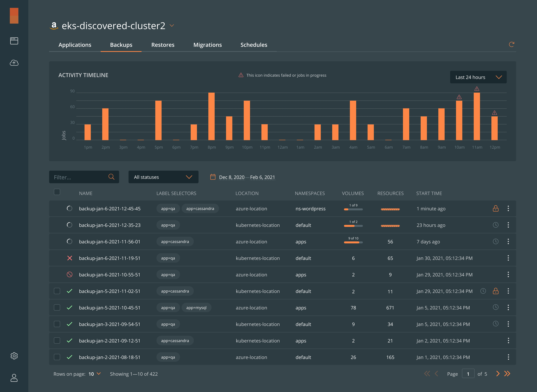Select checkbox for backup-jan-3-2021-09-54-51
537x392 pixels.
57,324
